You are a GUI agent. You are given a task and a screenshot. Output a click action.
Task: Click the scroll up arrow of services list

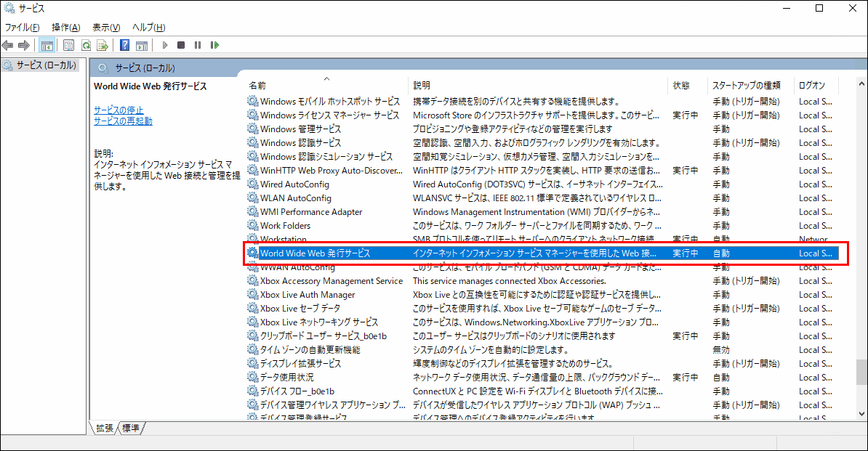click(x=861, y=84)
